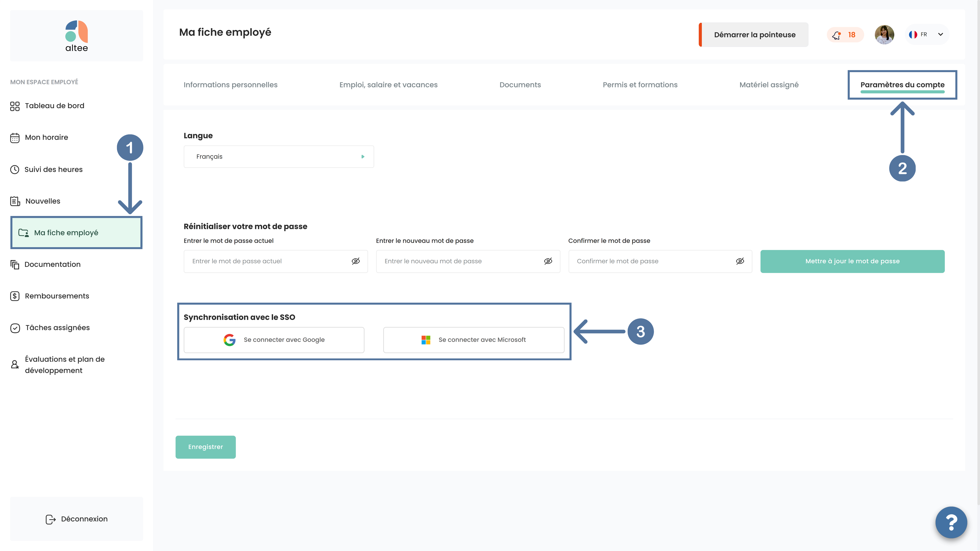
Task: Select the Matériel assigné tab
Action: [769, 85]
